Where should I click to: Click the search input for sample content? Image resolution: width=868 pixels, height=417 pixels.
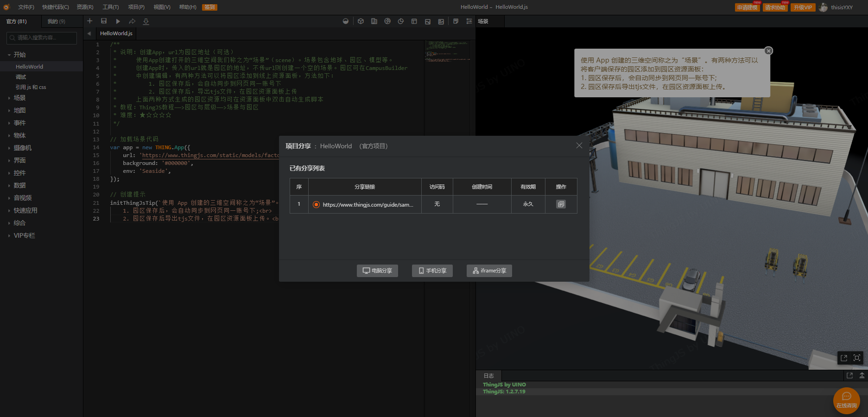[42, 38]
